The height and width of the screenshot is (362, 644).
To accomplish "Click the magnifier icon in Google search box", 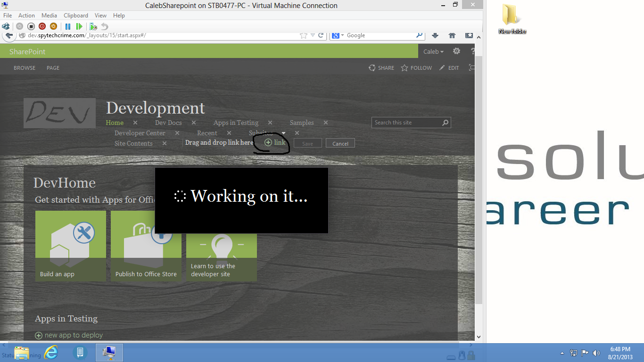I will pyautogui.click(x=419, y=35).
